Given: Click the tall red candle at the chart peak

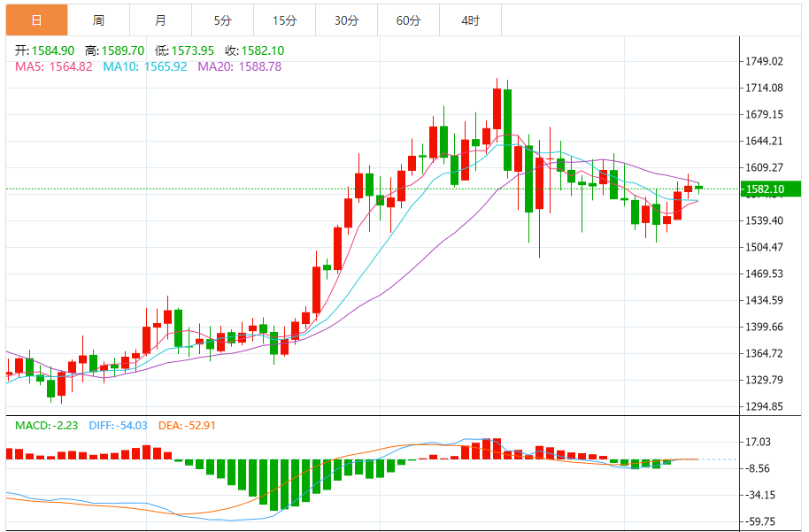Looking at the screenshot, I should (497, 110).
